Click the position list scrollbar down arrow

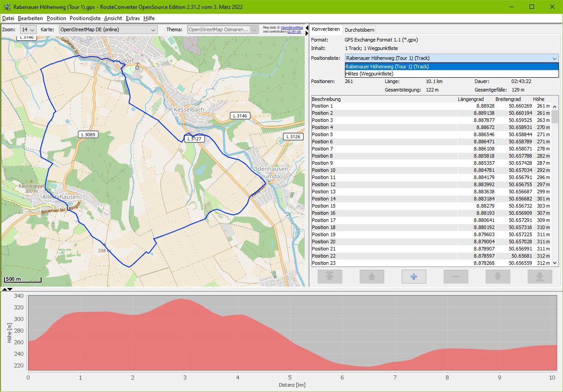[555, 263]
